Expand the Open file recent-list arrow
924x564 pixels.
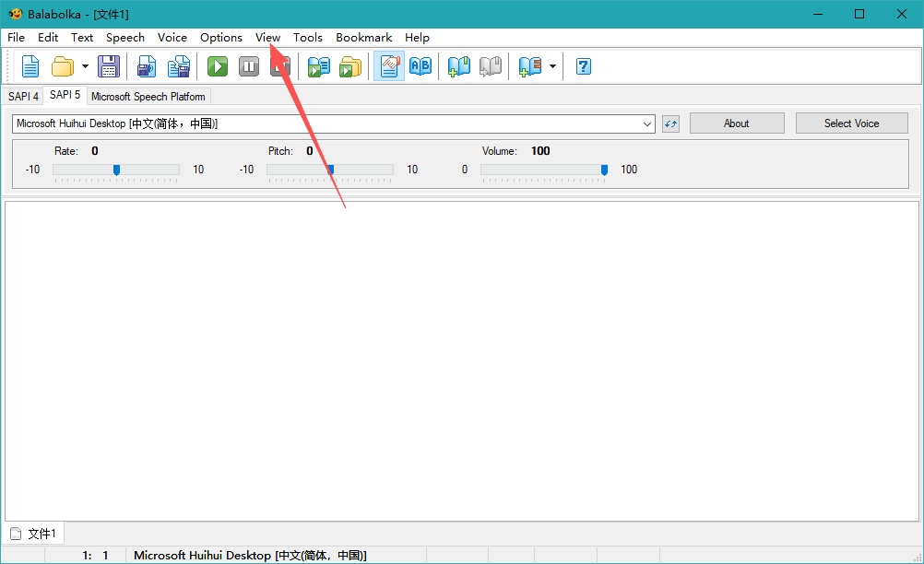[x=85, y=66]
